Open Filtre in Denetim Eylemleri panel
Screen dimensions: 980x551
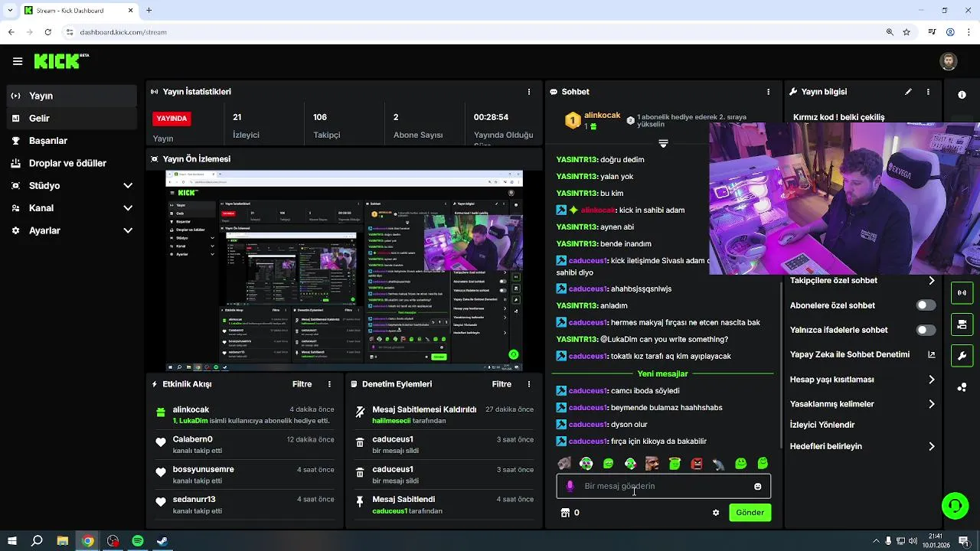501,384
